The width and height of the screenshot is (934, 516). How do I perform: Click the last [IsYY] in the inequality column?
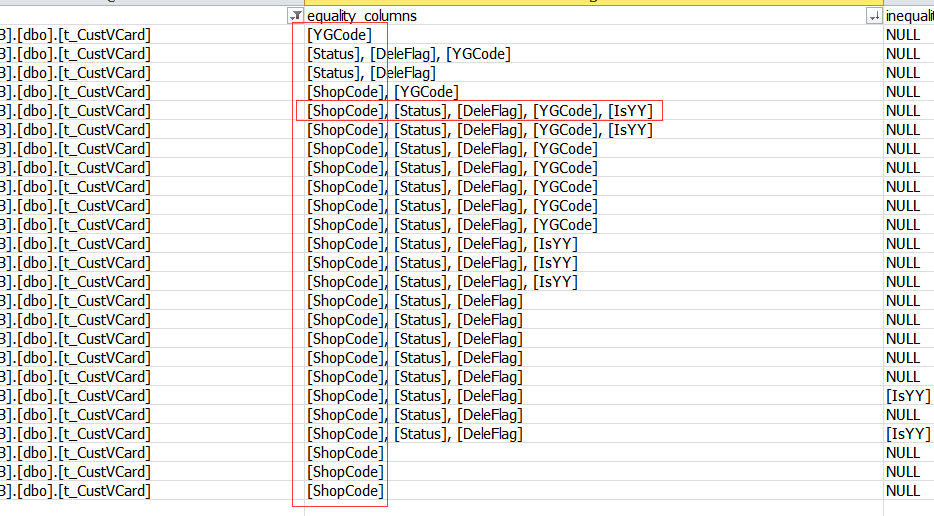coord(908,434)
